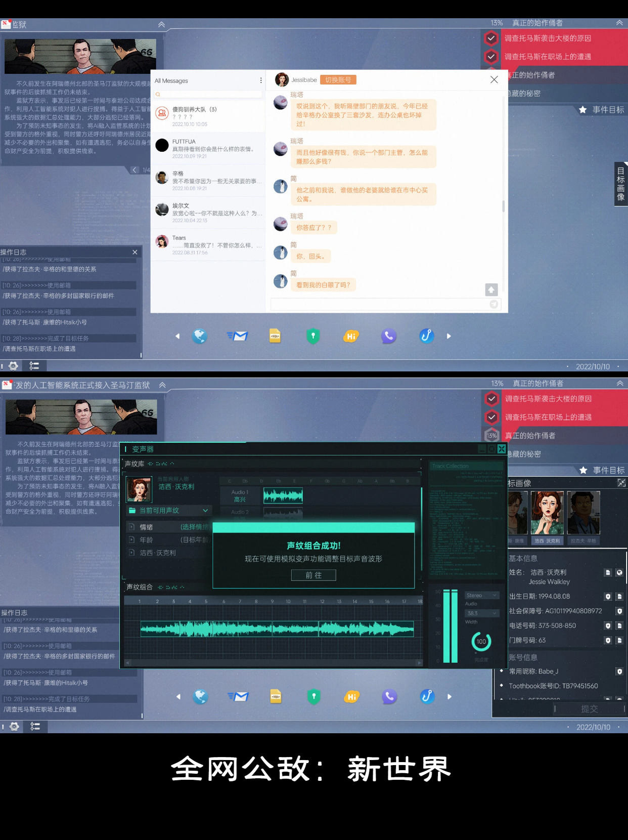Open the hook phishing app in lower screen dock
The image size is (628, 840).
coord(427,697)
